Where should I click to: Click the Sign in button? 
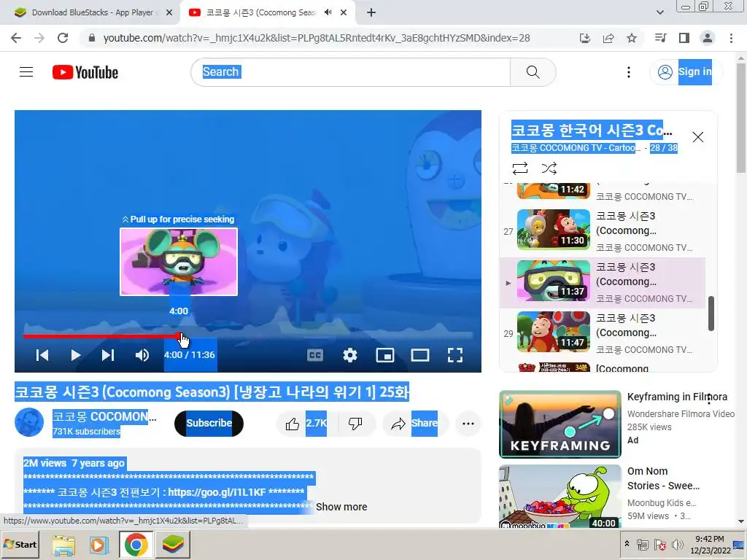[686, 72]
